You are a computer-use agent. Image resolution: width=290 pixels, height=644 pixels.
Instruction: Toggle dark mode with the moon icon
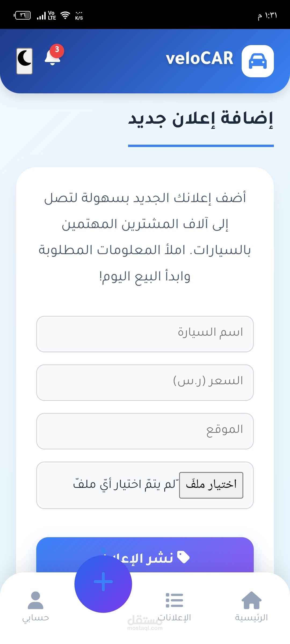(x=24, y=61)
